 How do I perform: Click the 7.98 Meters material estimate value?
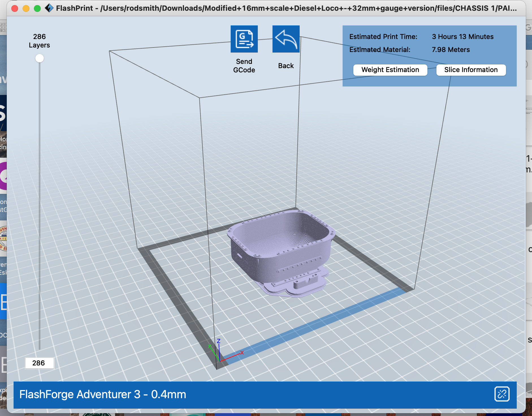(451, 50)
